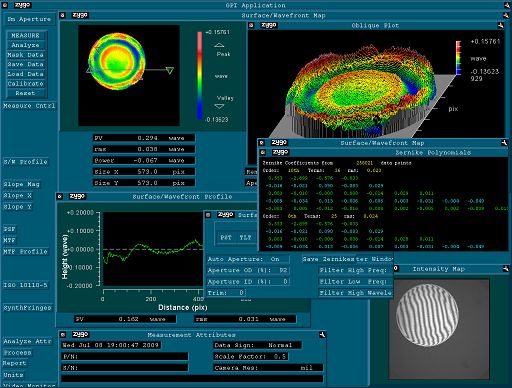Image resolution: width=512 pixels, height=388 pixels.
Task: Toggle the Auto Aperture On setting
Action: tap(248, 259)
